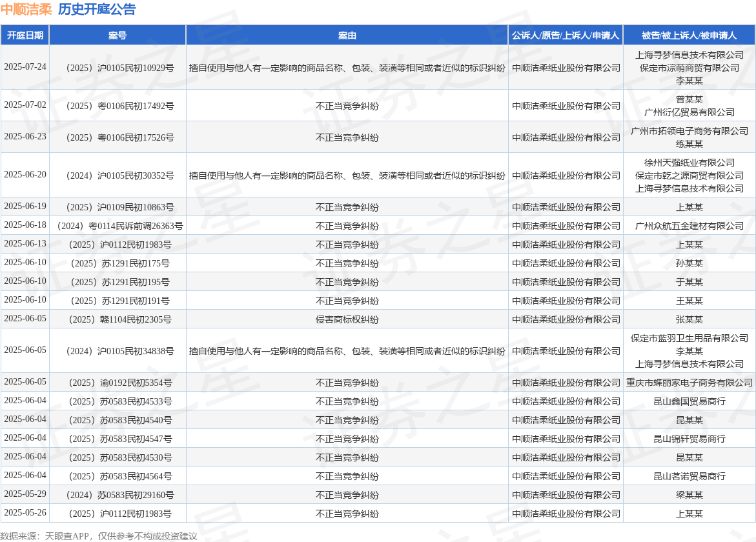The image size is (756, 542).
Task: Click date cell 2025-06-18
Action: pyautogui.click(x=25, y=225)
